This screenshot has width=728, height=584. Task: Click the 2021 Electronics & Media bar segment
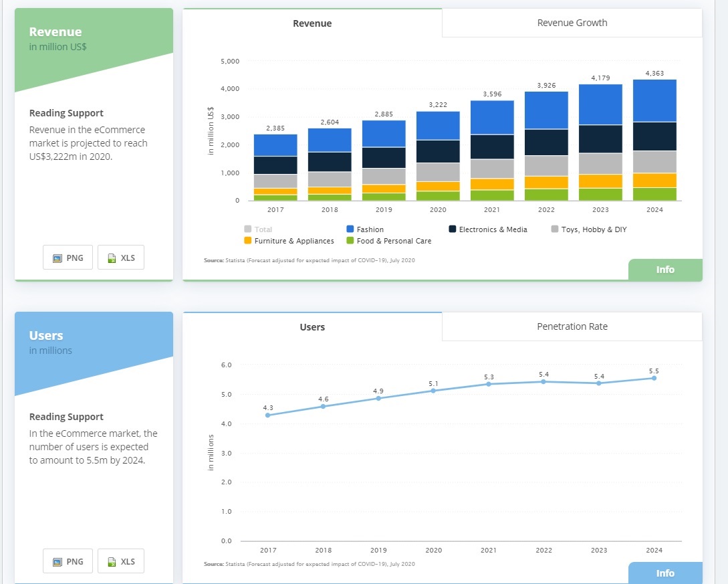491,147
